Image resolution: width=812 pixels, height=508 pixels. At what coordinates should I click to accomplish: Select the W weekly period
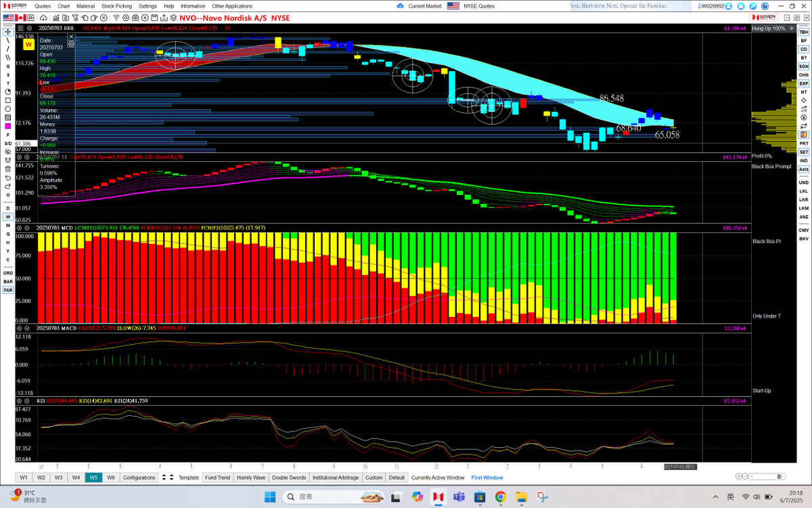pos(8,217)
